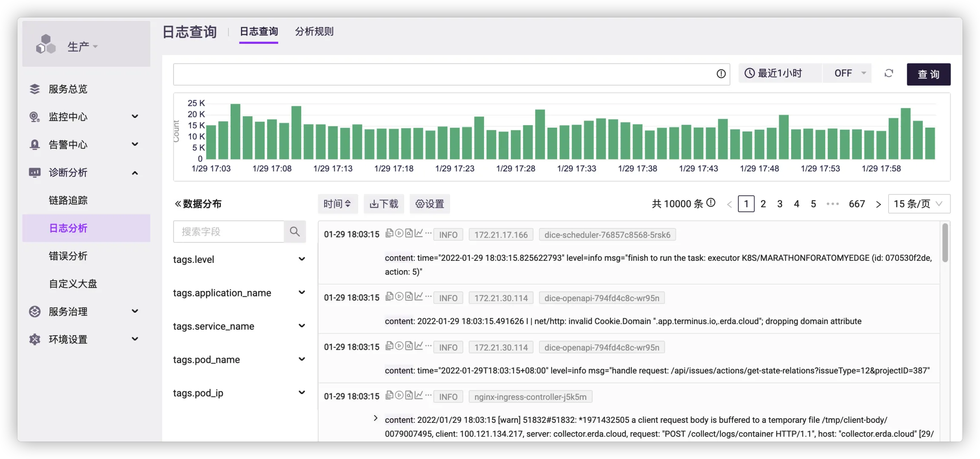Click copy icon on dice-scheduler log row
This screenshot has width=980, height=459.
coord(389,233)
